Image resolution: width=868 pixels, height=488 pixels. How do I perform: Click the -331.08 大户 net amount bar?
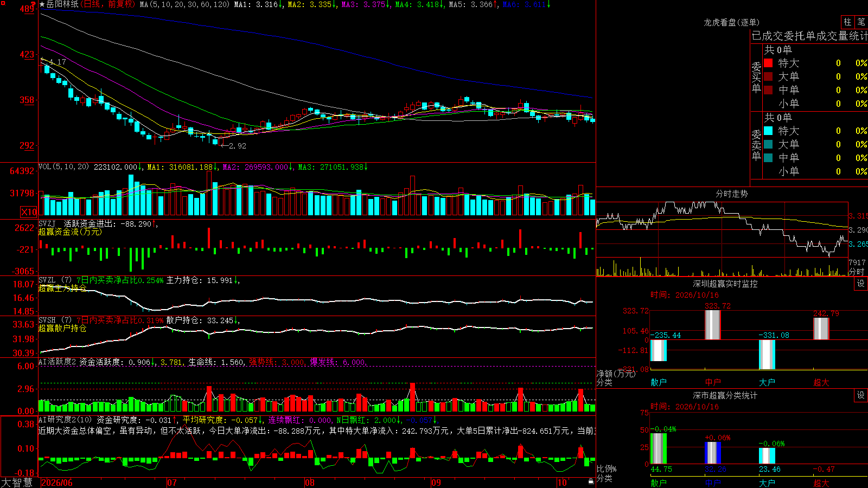click(x=767, y=355)
